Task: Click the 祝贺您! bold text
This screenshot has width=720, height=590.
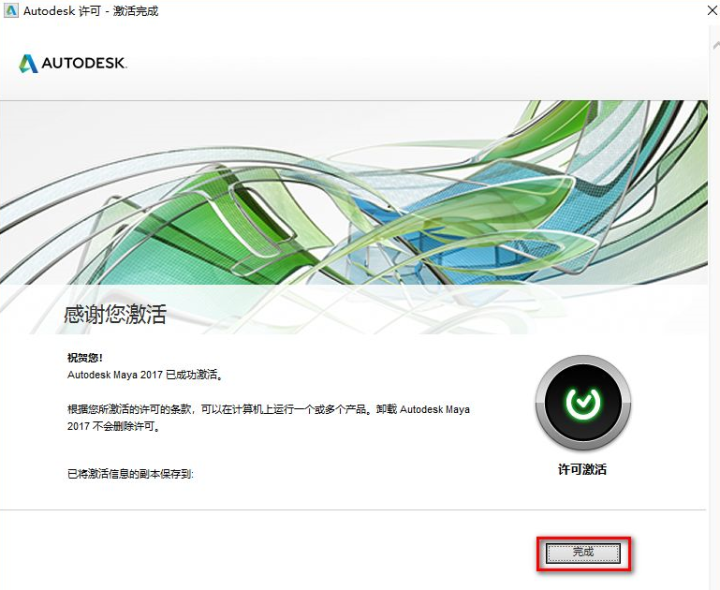Action: click(85, 358)
